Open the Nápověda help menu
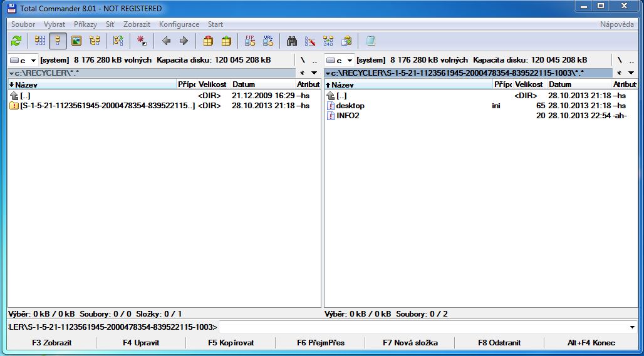The height and width of the screenshot is (356, 644). pyautogui.click(x=616, y=24)
